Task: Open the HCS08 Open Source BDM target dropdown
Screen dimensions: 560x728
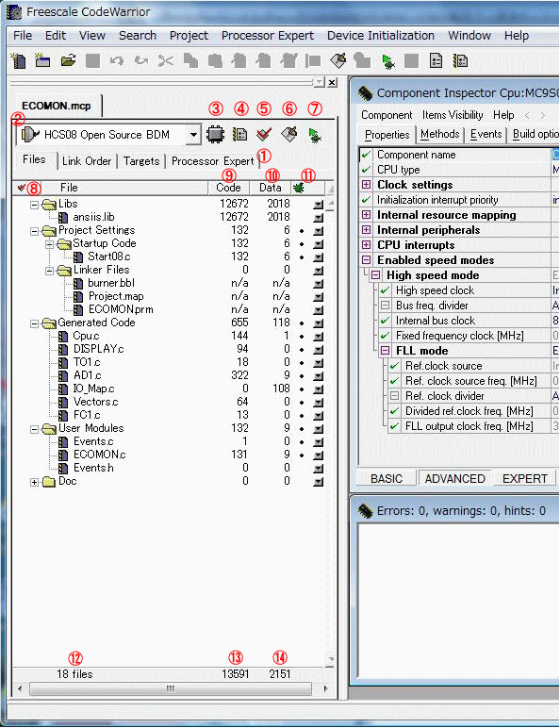Action: pyautogui.click(x=193, y=135)
